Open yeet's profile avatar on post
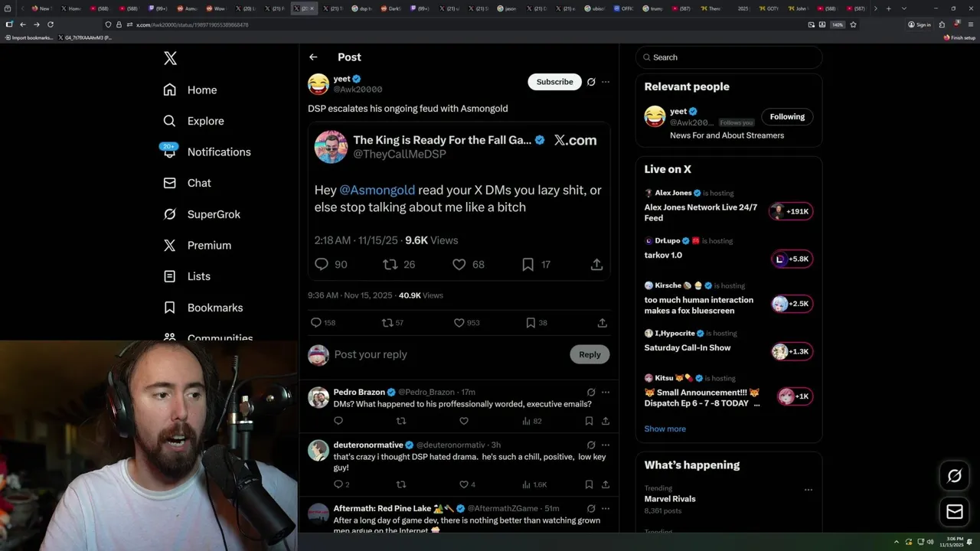 coord(318,84)
